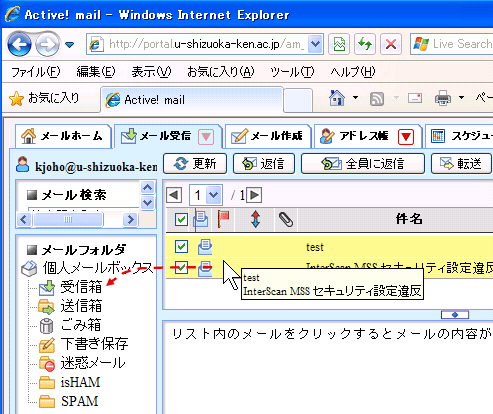Refresh the page with green arrows icon
The image size is (493, 414).
pos(365,44)
